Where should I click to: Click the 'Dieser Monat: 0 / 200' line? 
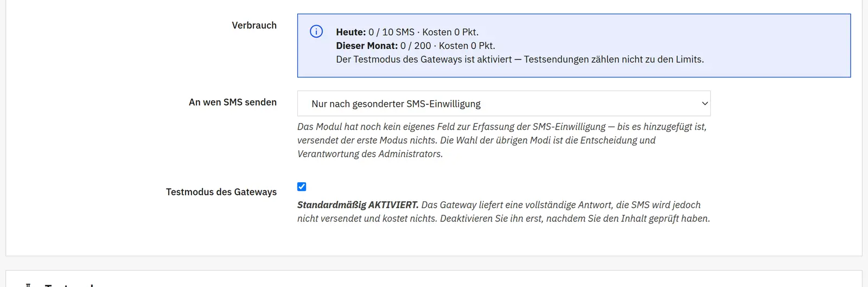click(x=416, y=46)
